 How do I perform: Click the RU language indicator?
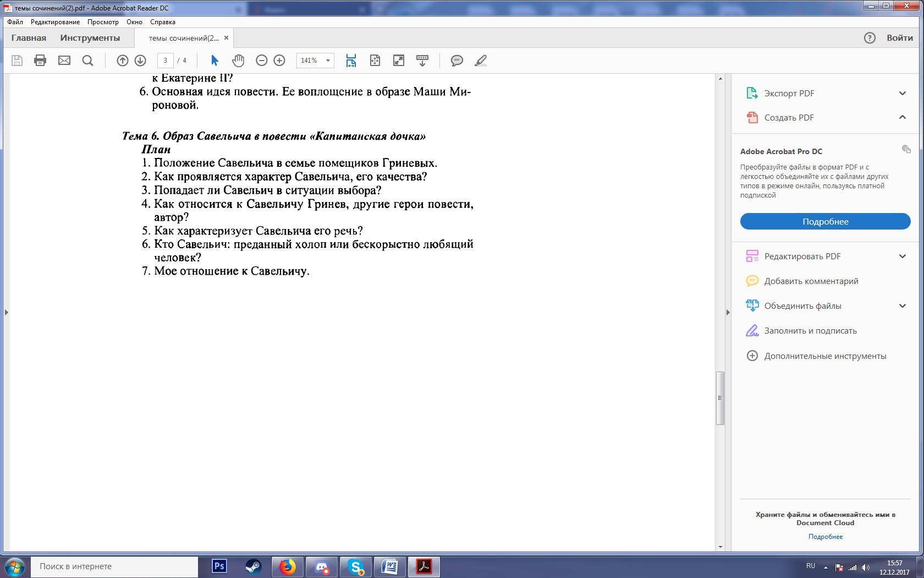pyautogui.click(x=811, y=566)
